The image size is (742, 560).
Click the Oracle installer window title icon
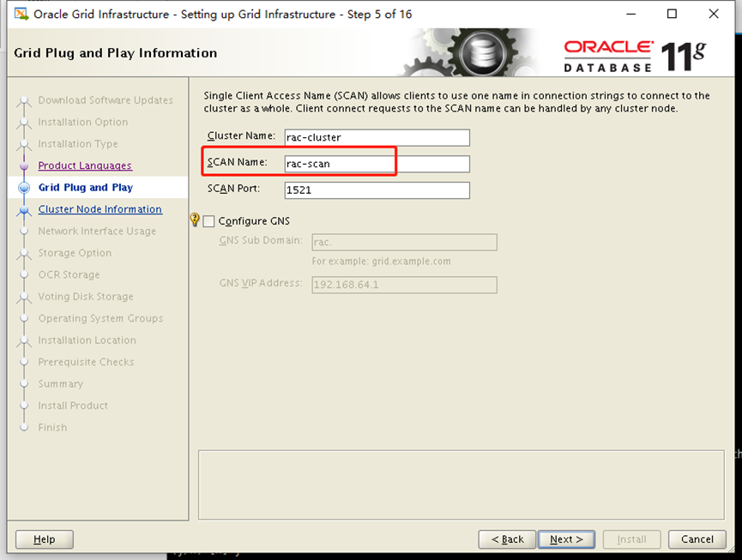pos(21,14)
